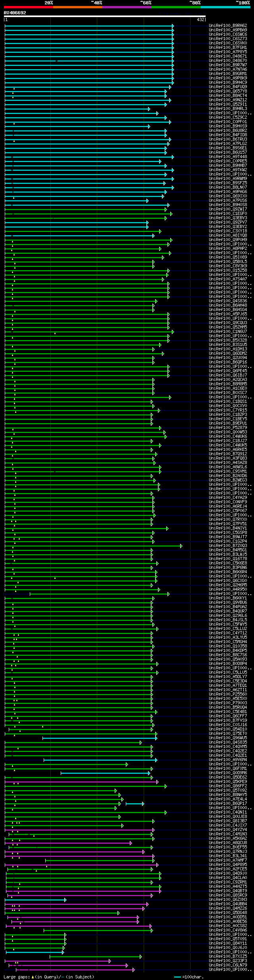Viewport: 254px width, 980px height.
Task: Select the UniRef100_A0CS82 label
Action: (x=228, y=926)
